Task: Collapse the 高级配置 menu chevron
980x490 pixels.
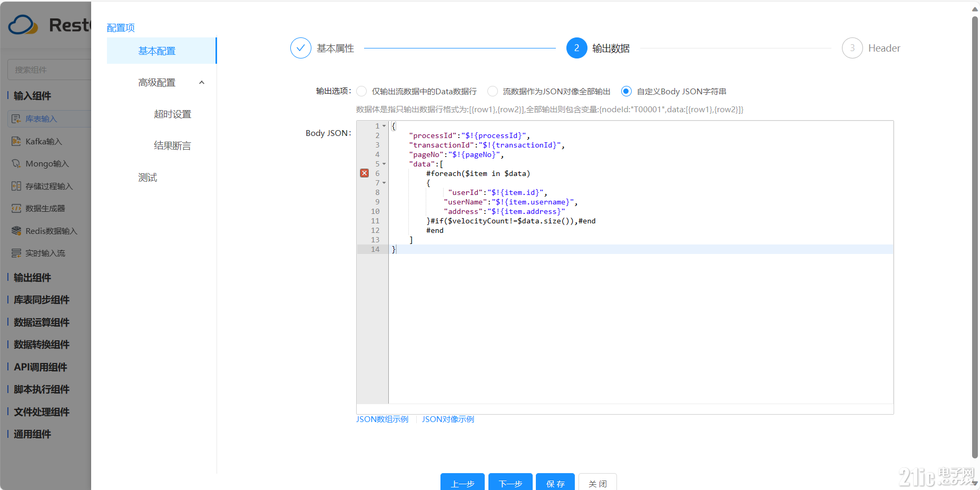Action: point(201,82)
